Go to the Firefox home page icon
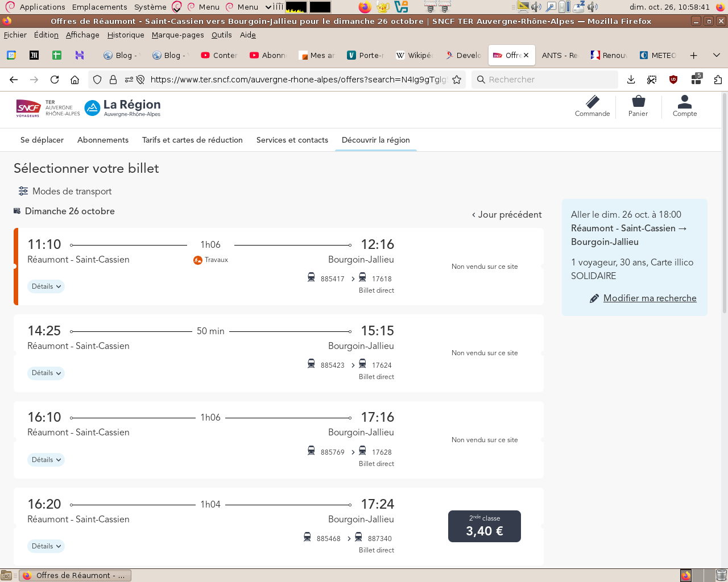The height and width of the screenshot is (582, 728). pyautogui.click(x=75, y=80)
